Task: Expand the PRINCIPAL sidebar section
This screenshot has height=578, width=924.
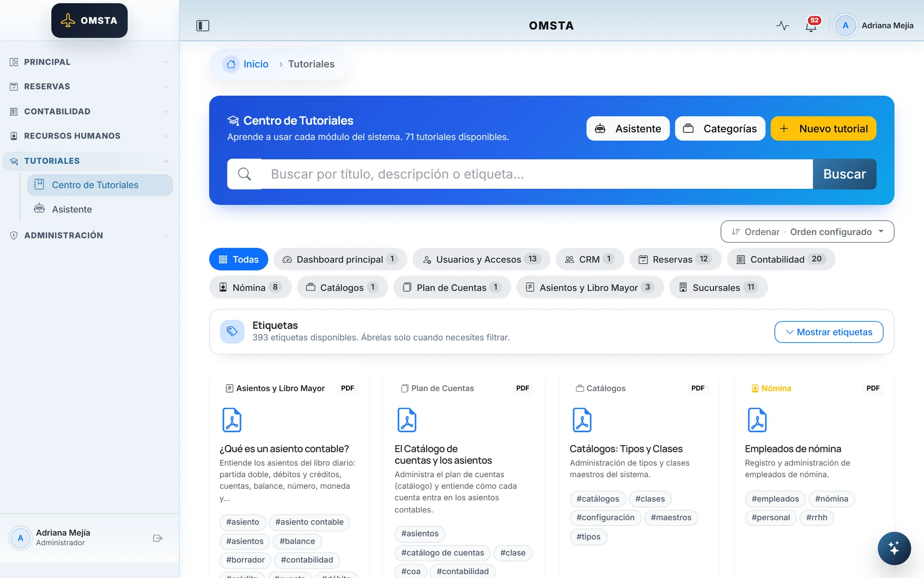Action: (x=90, y=62)
